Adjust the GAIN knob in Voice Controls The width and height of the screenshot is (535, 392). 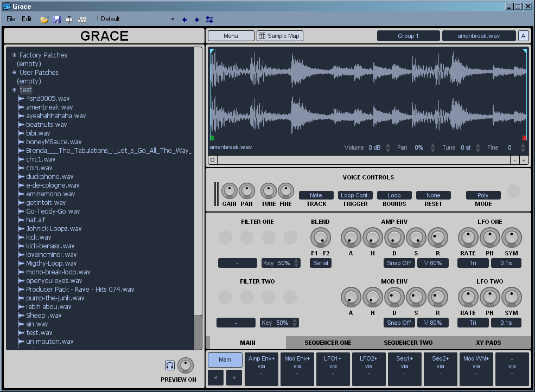229,191
